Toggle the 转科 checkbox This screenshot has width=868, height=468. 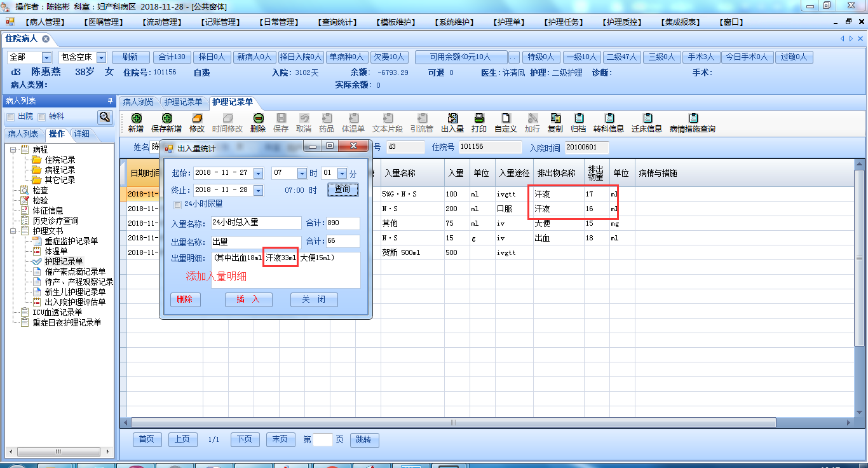tap(42, 117)
